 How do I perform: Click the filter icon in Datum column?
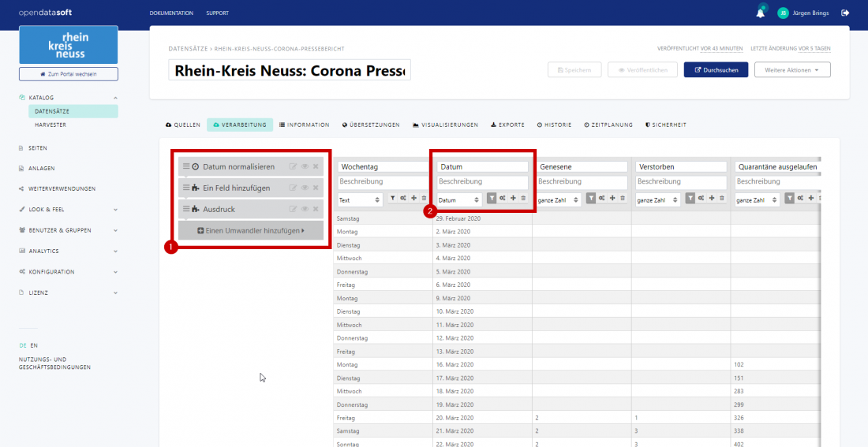pos(491,198)
